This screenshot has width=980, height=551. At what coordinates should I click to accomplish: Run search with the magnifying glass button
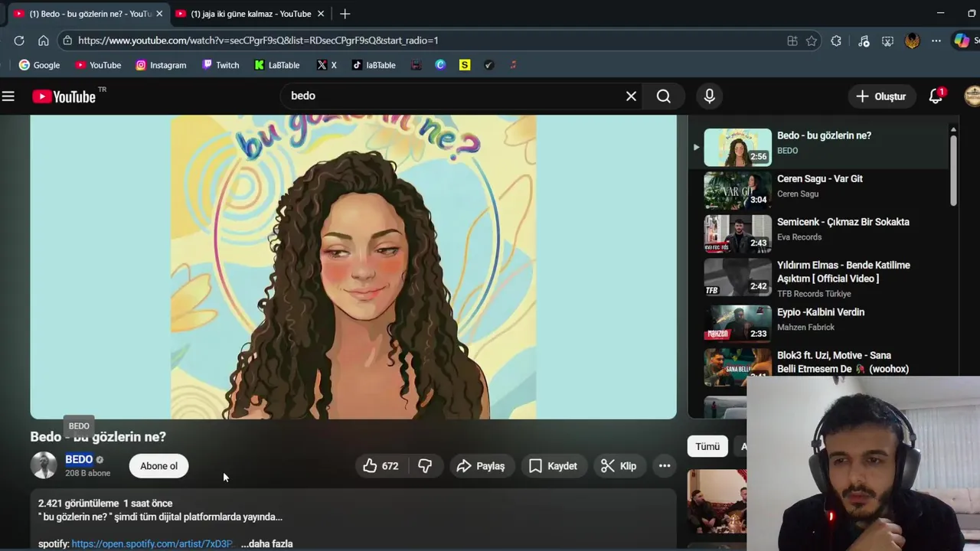[664, 96]
